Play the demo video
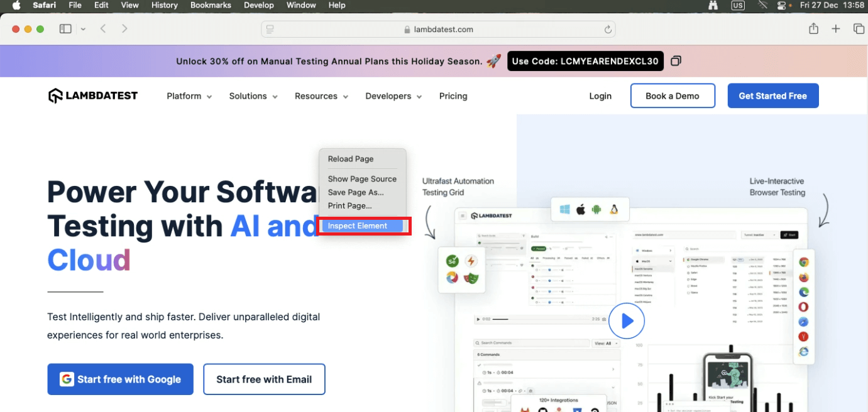This screenshot has width=868, height=412. coord(627,320)
